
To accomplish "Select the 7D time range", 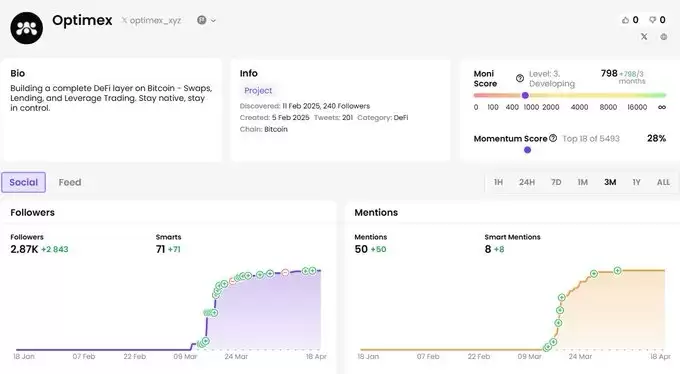I will (556, 182).
